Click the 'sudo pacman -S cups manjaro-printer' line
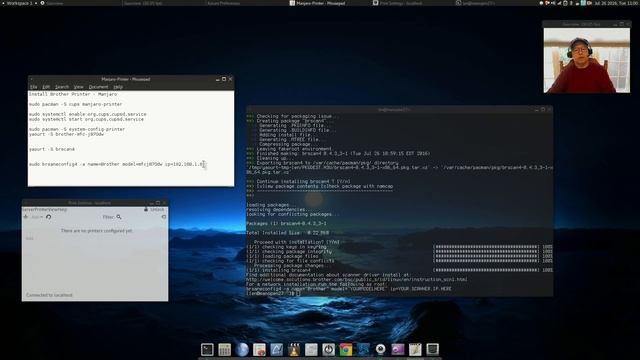The width and height of the screenshot is (640, 360). point(76,104)
